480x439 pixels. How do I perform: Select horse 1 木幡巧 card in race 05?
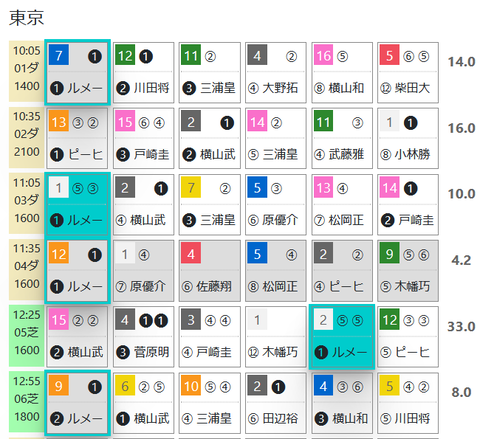point(276,337)
